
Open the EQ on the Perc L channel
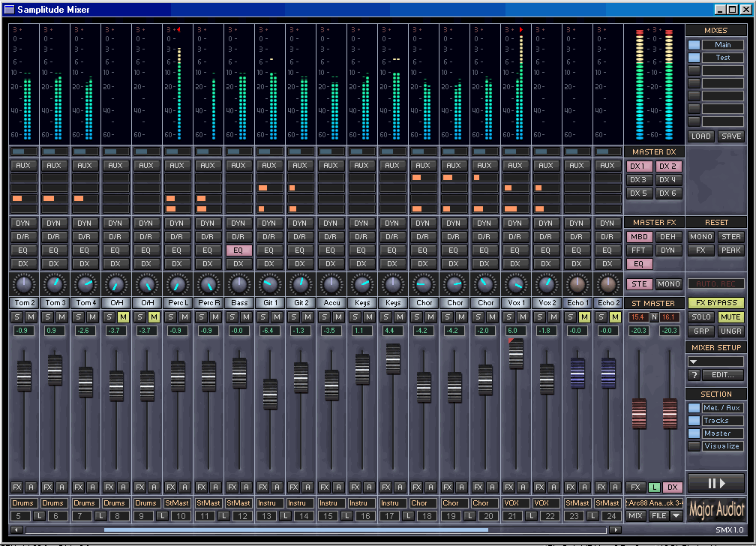point(177,250)
